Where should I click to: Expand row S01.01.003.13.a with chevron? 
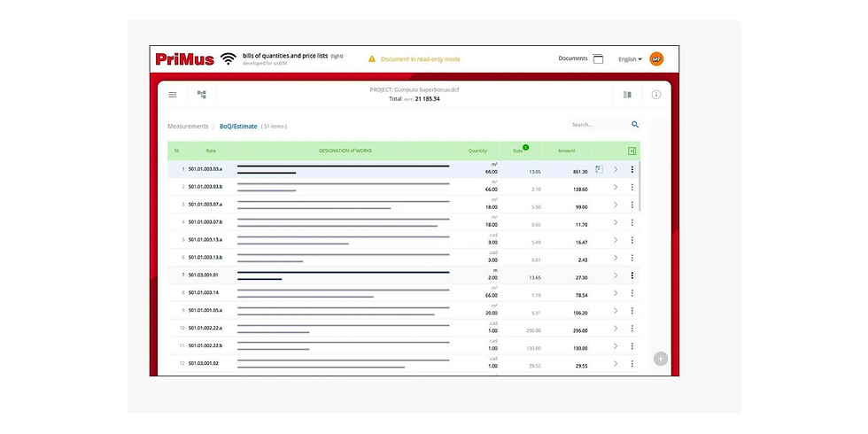tap(615, 240)
